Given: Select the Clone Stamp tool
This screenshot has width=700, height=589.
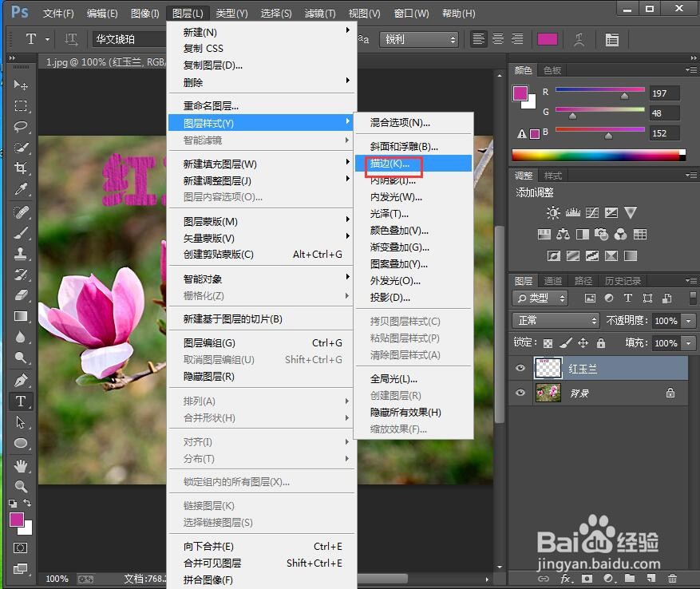Looking at the screenshot, I should click(22, 253).
